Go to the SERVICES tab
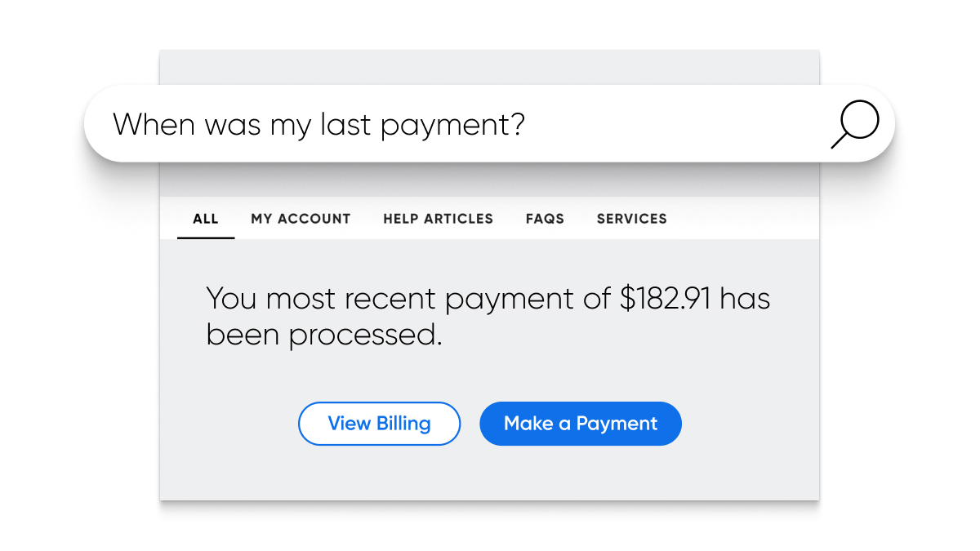 point(632,219)
